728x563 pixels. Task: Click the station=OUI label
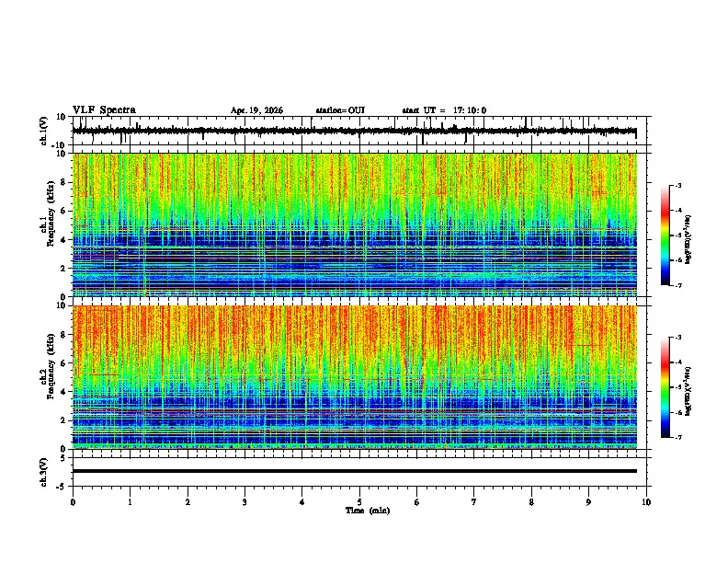(340, 110)
